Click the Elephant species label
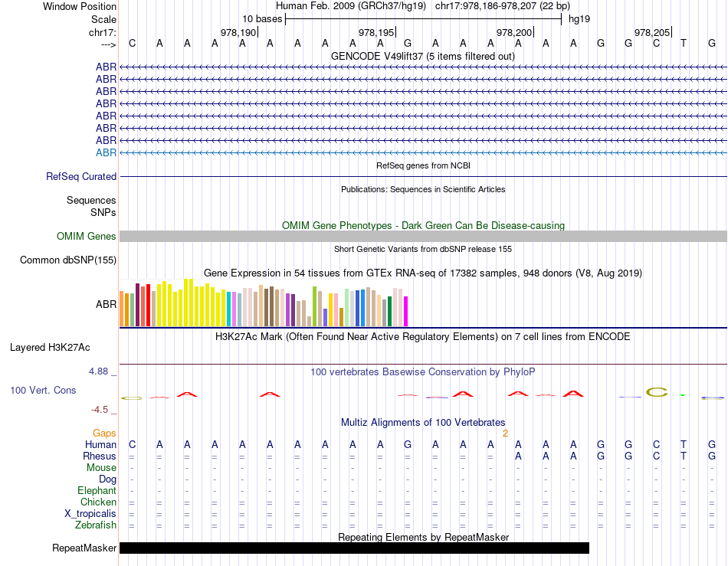 pos(97,491)
